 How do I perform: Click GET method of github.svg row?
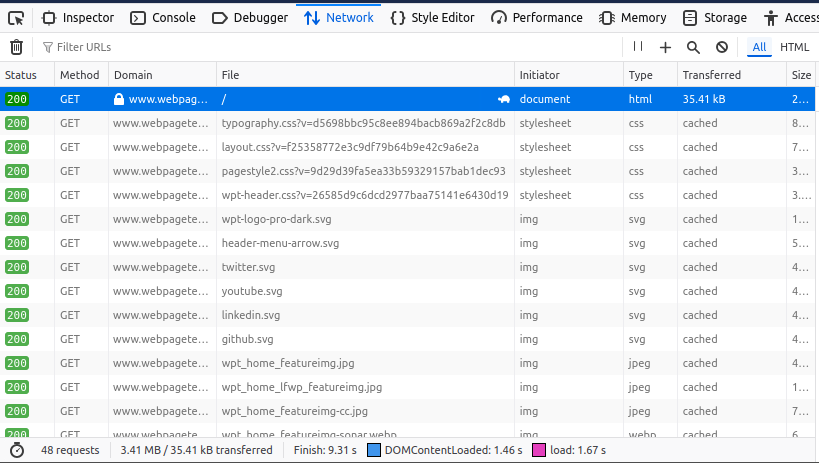[x=70, y=340]
